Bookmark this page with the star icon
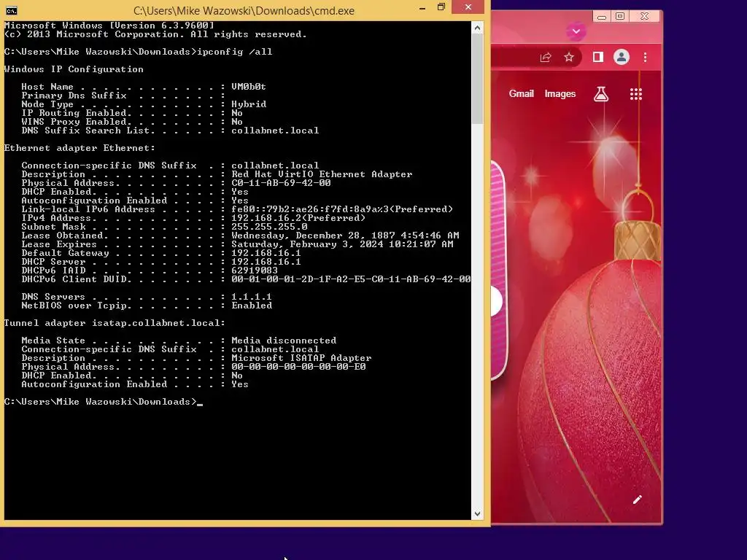Image resolution: width=747 pixels, height=560 pixels. coord(569,58)
